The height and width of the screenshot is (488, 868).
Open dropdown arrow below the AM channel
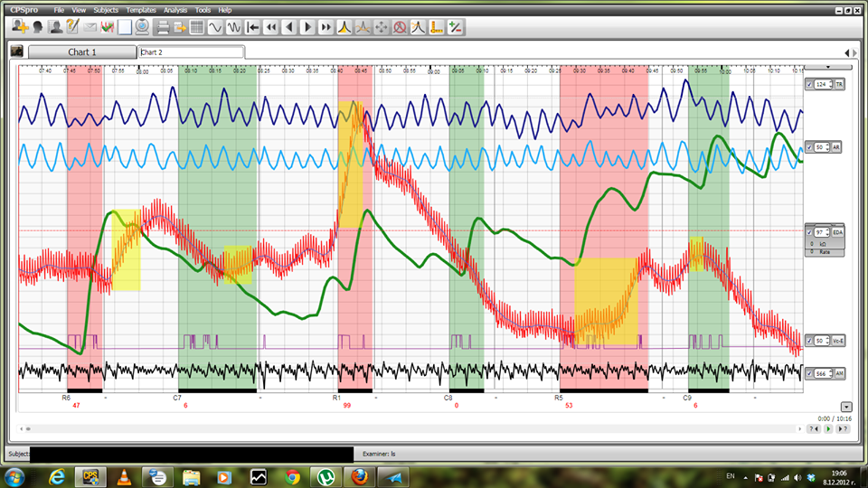845,408
